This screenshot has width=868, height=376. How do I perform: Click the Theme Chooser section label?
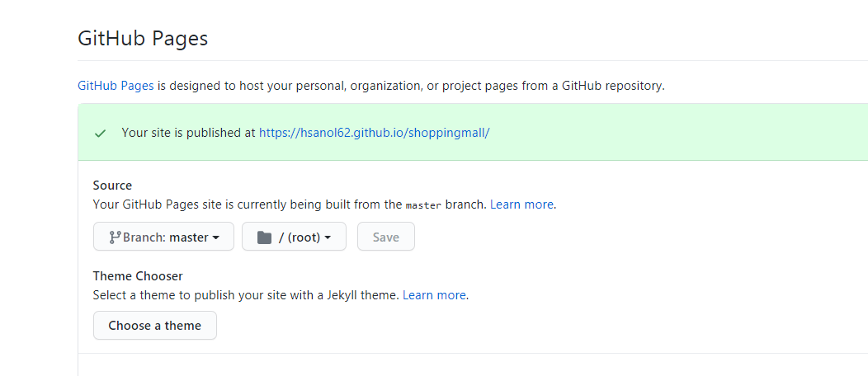click(x=138, y=276)
